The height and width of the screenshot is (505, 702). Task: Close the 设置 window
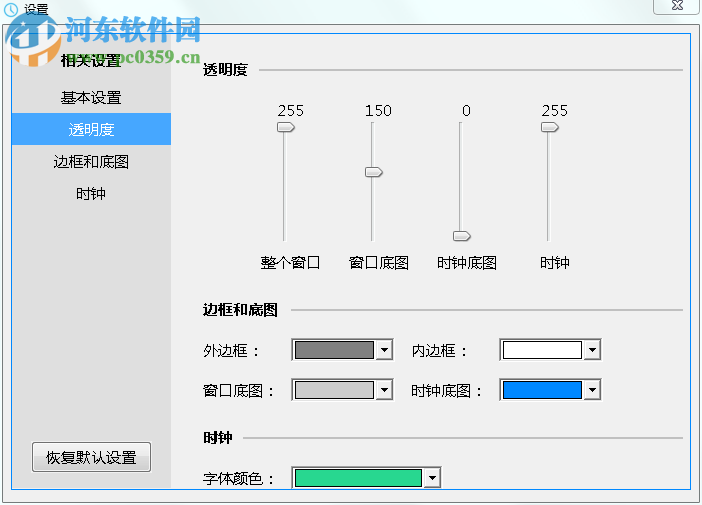tap(677, 6)
